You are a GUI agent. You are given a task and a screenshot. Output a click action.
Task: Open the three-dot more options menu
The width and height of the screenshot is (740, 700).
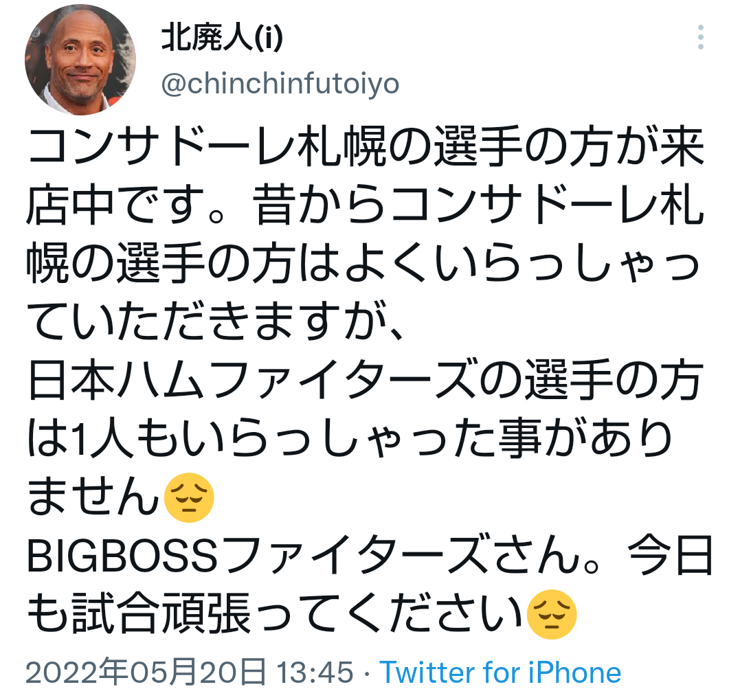coord(701,37)
